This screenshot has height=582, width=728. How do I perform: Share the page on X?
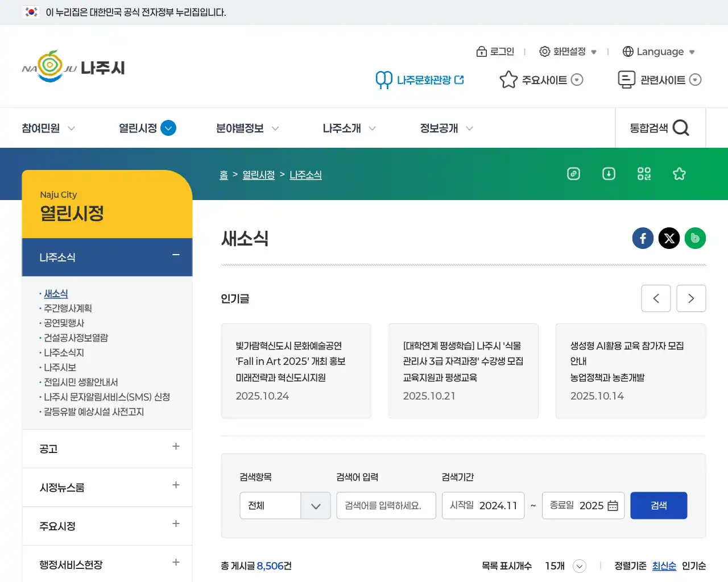pyautogui.click(x=669, y=238)
